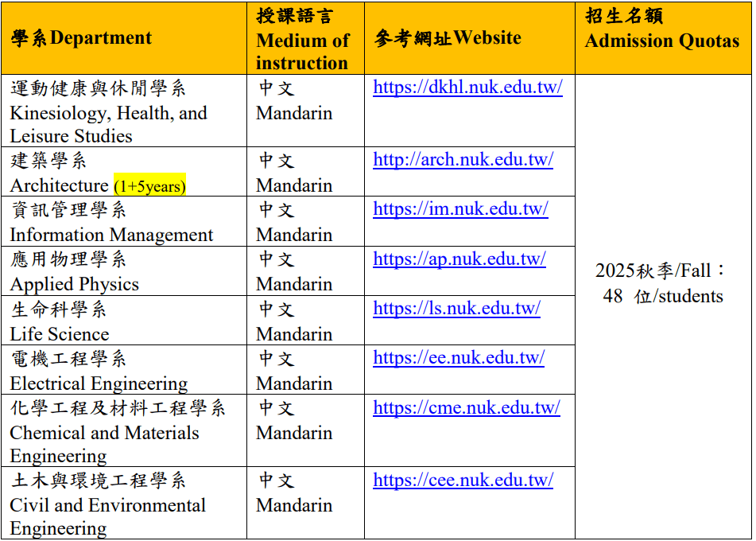The height and width of the screenshot is (541, 756).
Task: Click Mandarin in the Life Science row
Action: point(294,334)
